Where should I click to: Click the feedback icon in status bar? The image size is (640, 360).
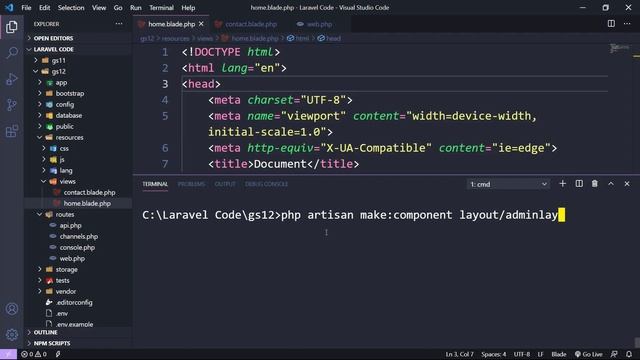coord(614,354)
